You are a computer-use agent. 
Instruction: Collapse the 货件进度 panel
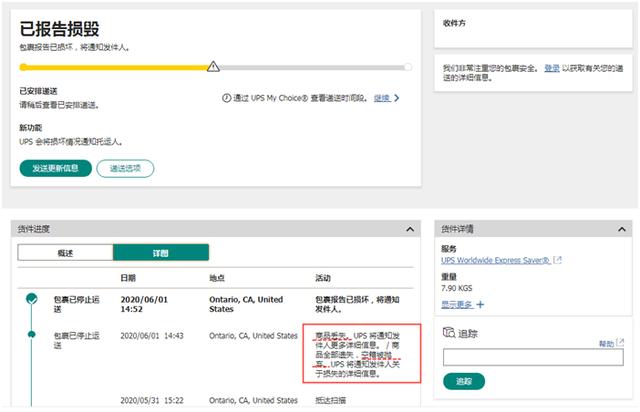(410, 229)
